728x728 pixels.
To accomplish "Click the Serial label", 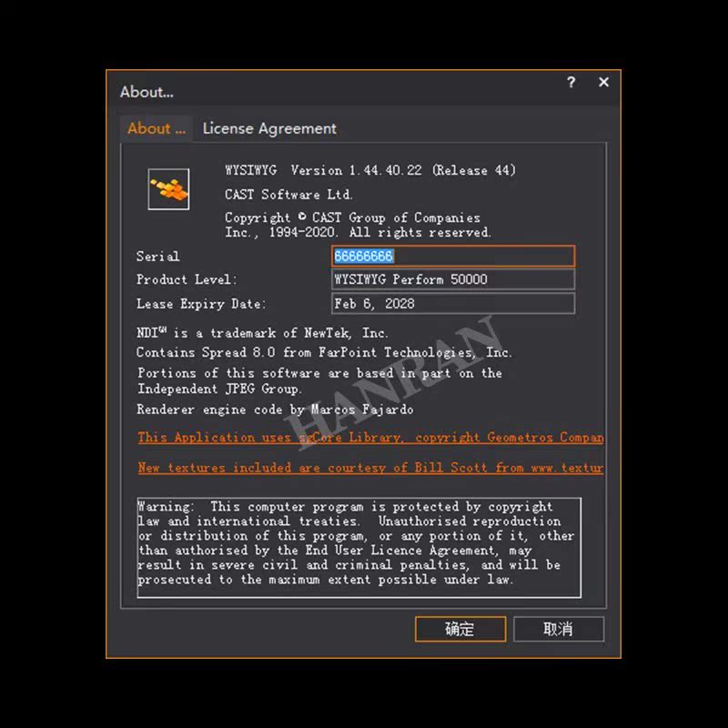I will coord(157,257).
